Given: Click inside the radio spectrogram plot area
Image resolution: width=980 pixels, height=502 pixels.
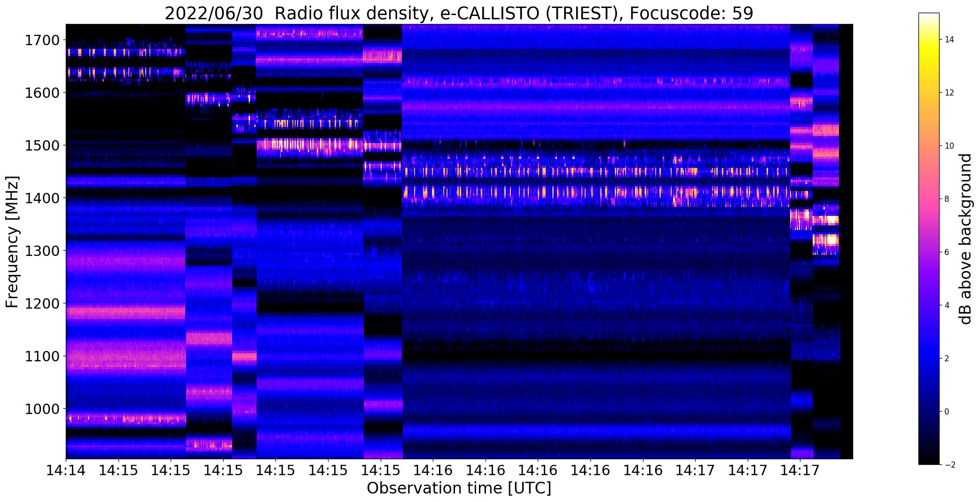Looking at the screenshot, I should tap(459, 241).
